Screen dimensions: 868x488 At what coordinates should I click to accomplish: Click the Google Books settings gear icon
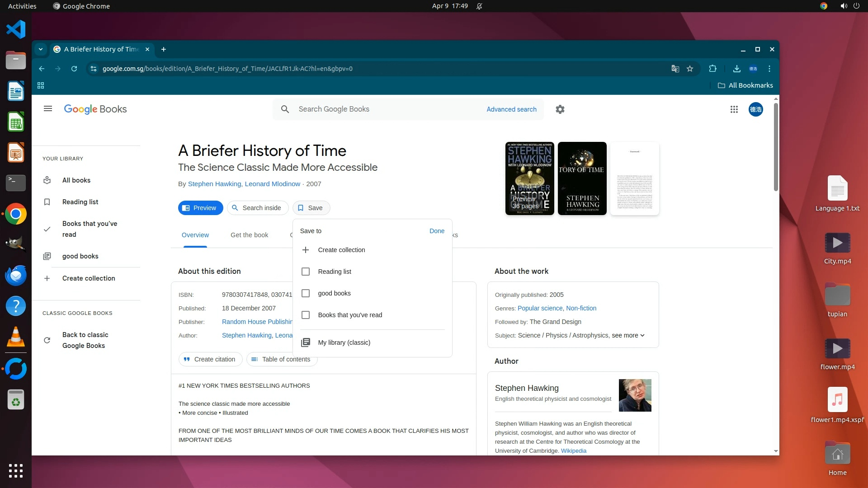(x=560, y=109)
